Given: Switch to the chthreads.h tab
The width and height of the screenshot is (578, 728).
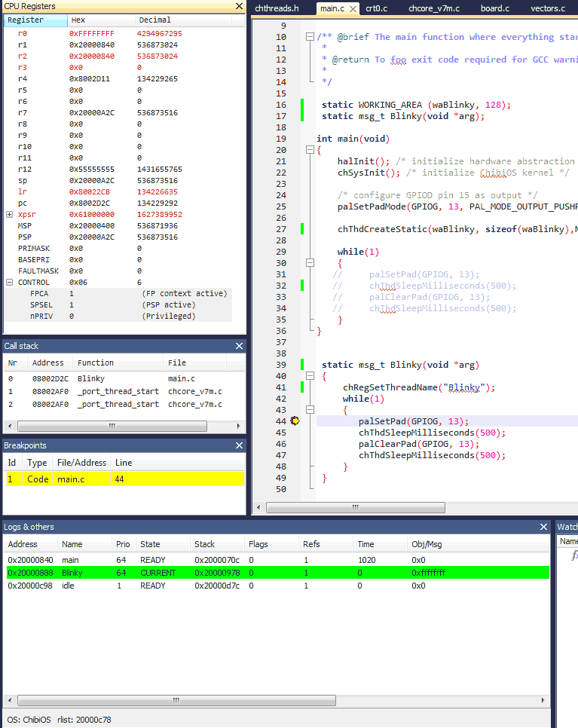Looking at the screenshot, I should [277, 8].
